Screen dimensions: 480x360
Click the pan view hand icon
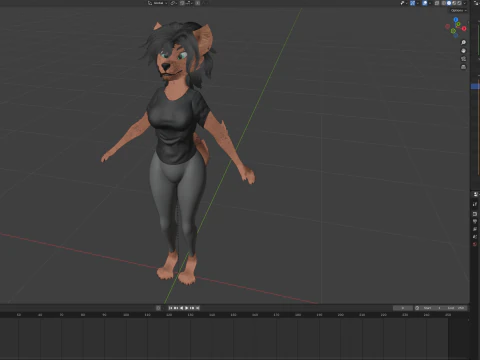(463, 51)
